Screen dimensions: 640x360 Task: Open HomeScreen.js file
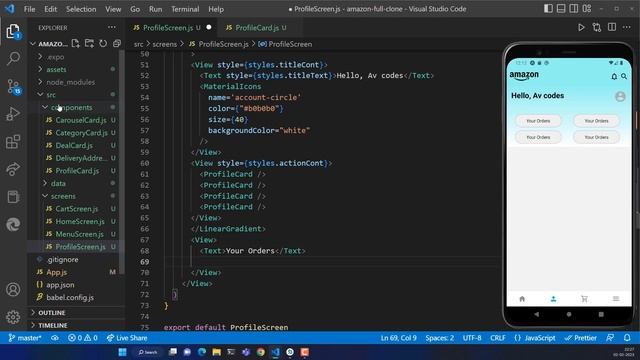pos(80,221)
